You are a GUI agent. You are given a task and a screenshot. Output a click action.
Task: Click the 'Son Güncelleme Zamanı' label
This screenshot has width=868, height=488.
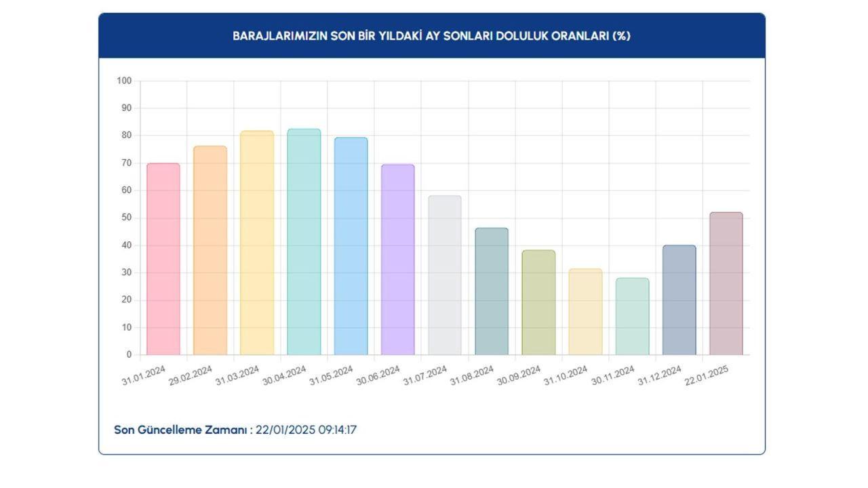tap(183, 430)
